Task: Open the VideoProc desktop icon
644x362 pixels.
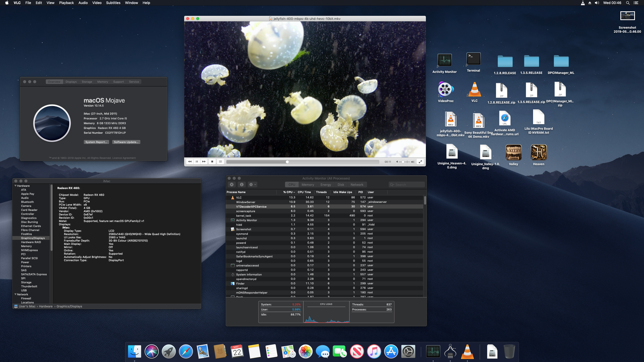Action: pos(446,89)
